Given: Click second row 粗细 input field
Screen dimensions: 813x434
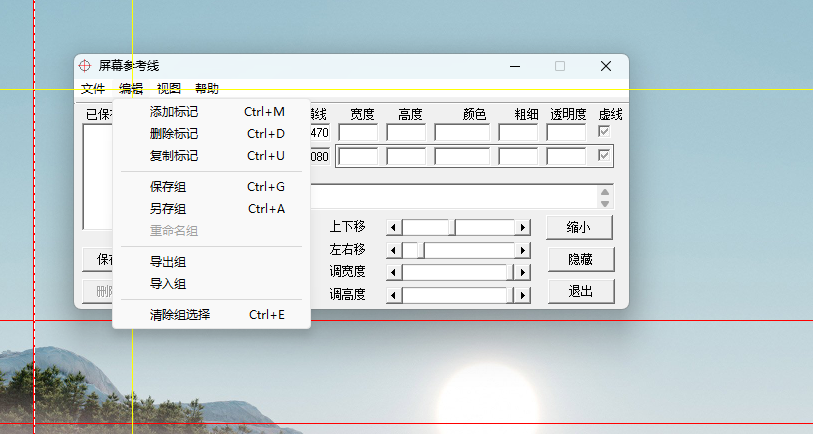Looking at the screenshot, I should pyautogui.click(x=518, y=156).
